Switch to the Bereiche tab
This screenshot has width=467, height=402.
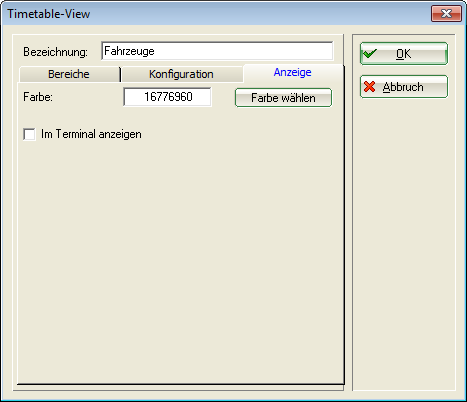(69, 74)
